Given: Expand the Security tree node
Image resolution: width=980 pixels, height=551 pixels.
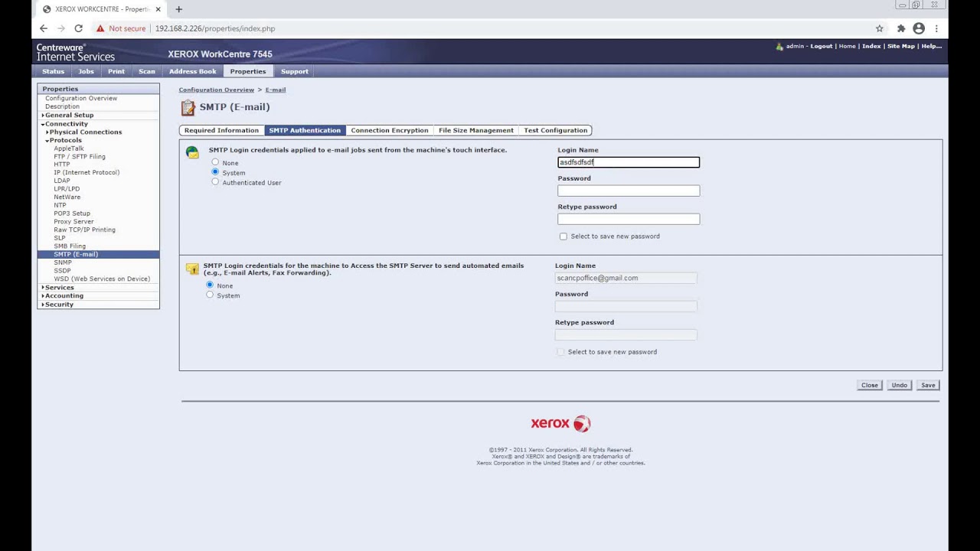Looking at the screenshot, I should [x=43, y=305].
